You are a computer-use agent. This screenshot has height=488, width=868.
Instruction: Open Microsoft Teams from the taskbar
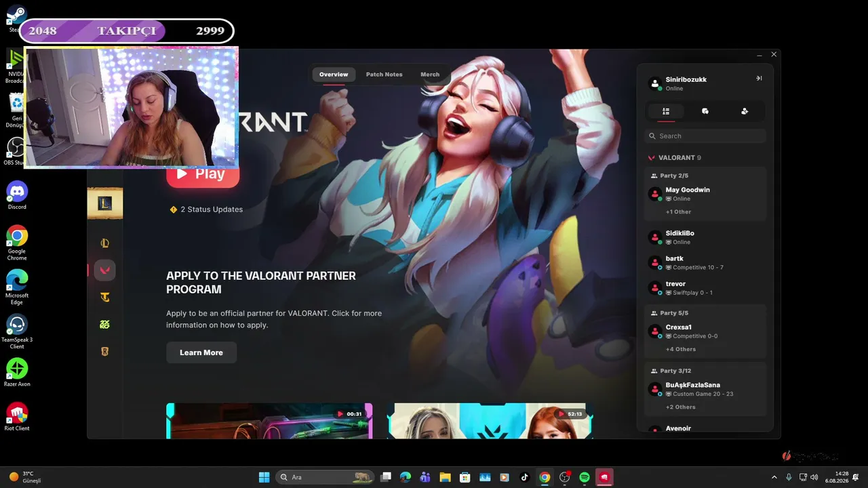point(425,477)
